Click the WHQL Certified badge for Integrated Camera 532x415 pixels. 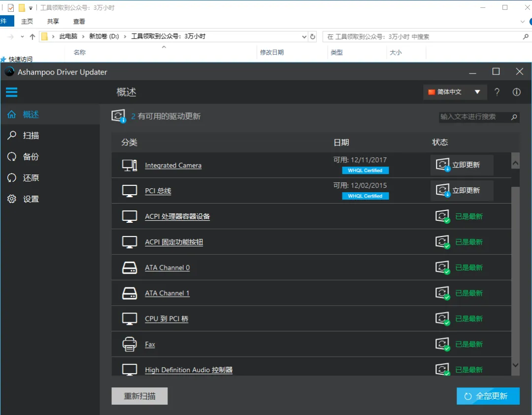366,171
